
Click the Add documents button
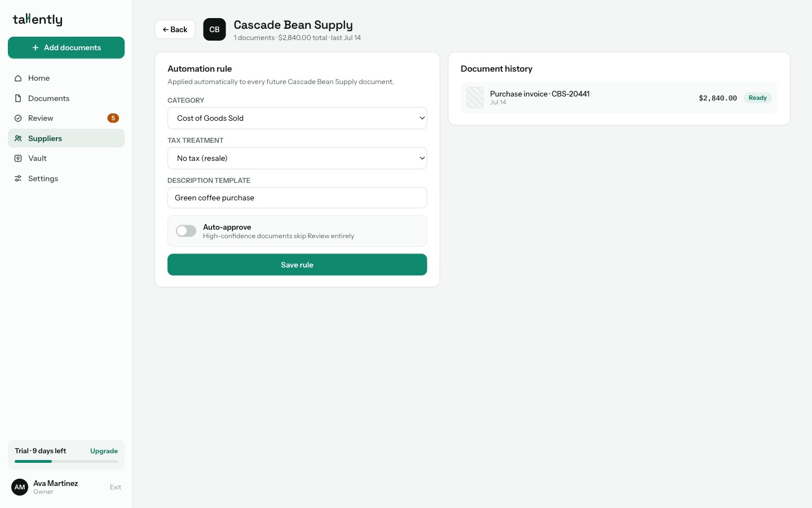click(x=66, y=47)
